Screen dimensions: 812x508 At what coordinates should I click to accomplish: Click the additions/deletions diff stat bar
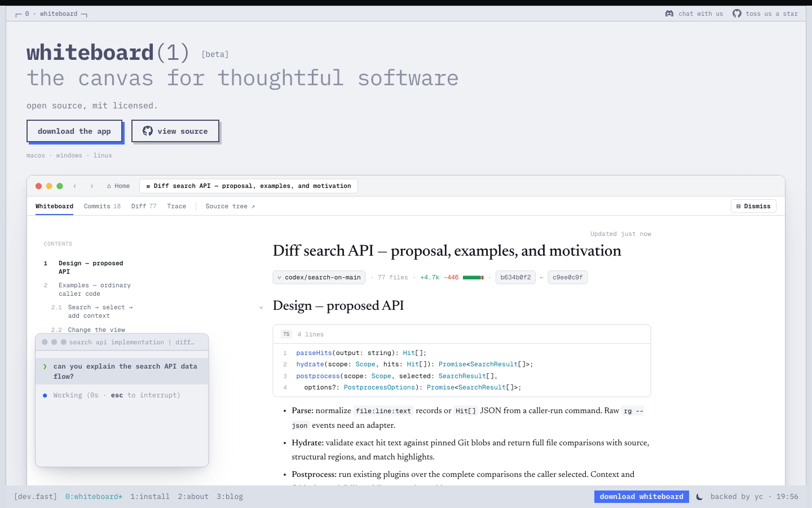[x=473, y=277]
